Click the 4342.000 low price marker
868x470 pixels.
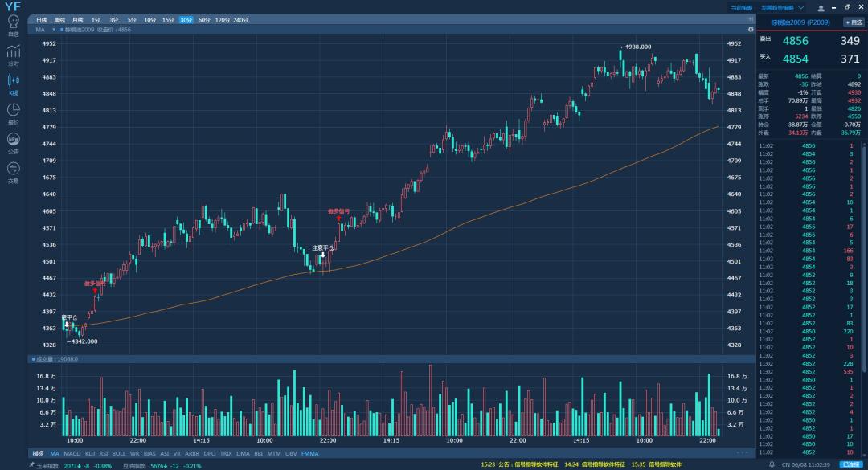tap(83, 341)
